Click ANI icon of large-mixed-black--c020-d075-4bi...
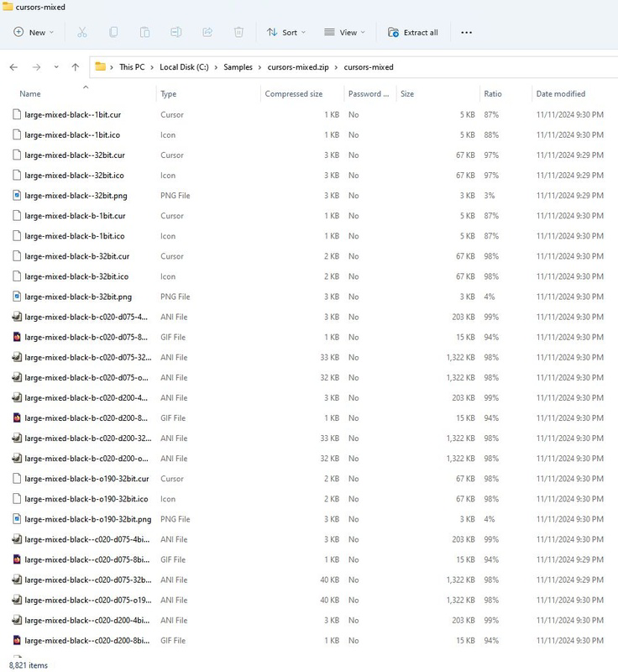This screenshot has width=618, height=672. pos(17,539)
